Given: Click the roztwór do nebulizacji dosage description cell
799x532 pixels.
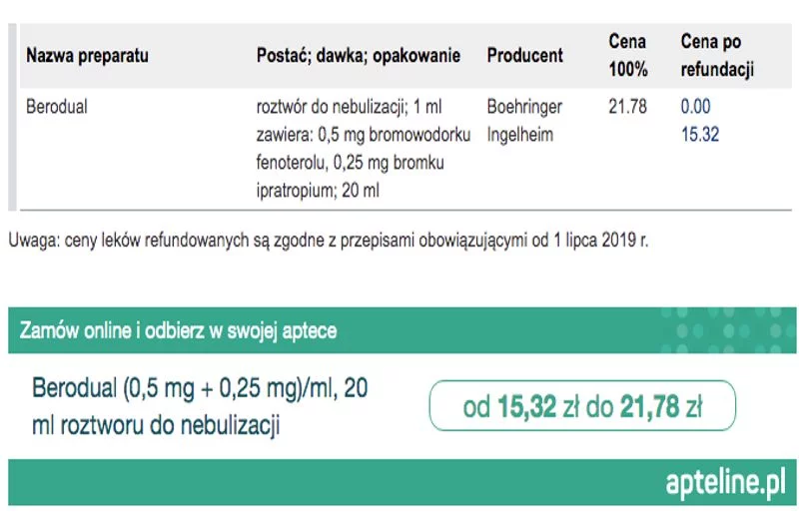Looking at the screenshot, I should [x=364, y=149].
